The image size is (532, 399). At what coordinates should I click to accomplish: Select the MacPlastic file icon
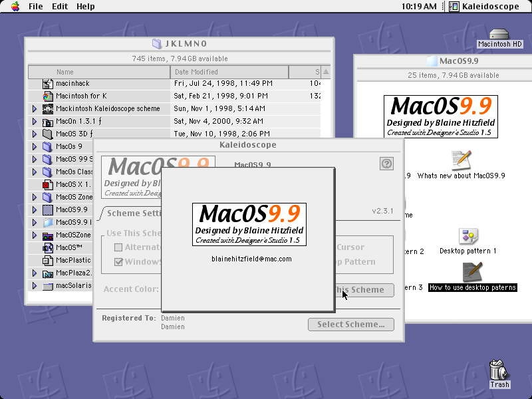(x=48, y=260)
